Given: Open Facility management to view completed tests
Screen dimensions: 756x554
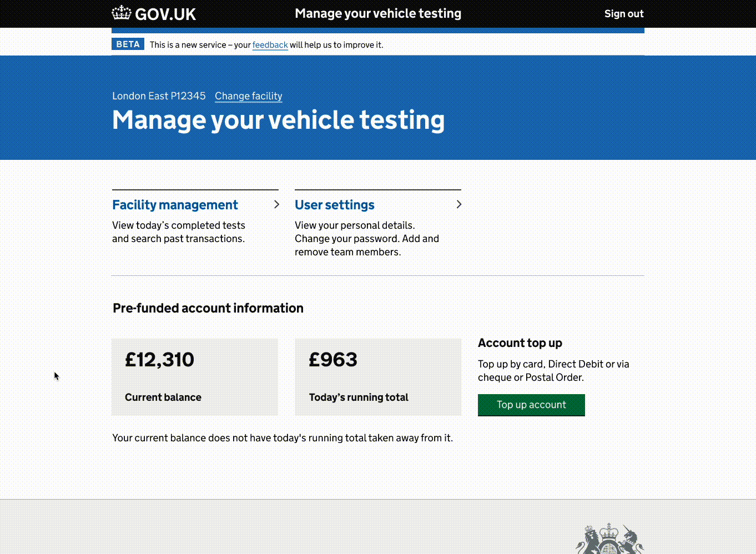Looking at the screenshot, I should pos(175,204).
